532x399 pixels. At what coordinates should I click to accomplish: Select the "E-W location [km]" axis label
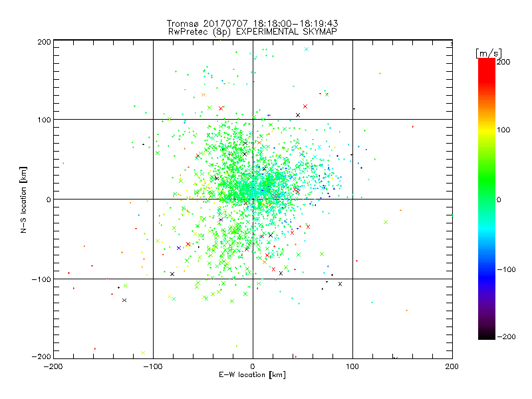pos(252,375)
